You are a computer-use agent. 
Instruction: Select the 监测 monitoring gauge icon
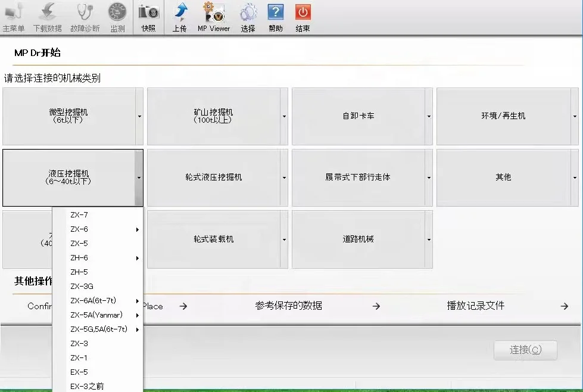pos(117,17)
